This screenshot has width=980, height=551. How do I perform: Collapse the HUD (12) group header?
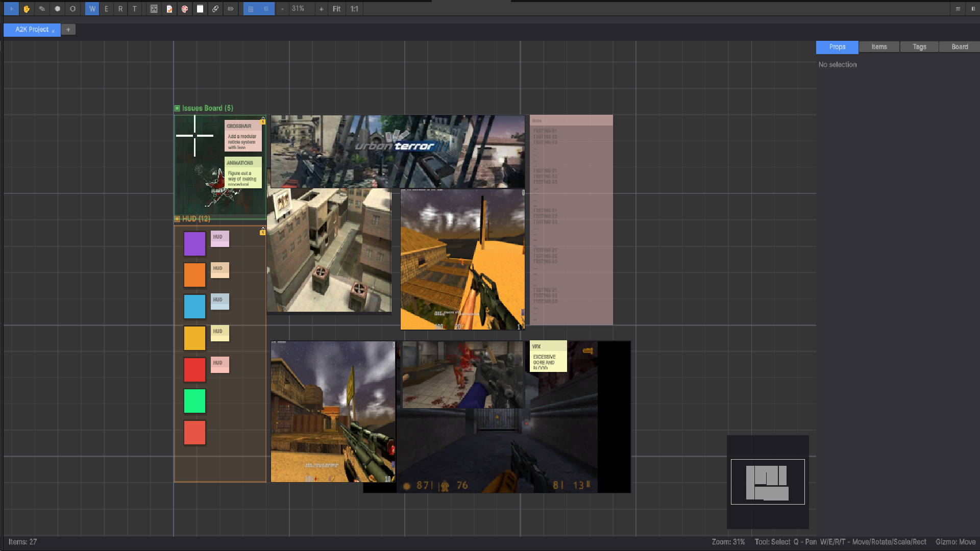(177, 219)
